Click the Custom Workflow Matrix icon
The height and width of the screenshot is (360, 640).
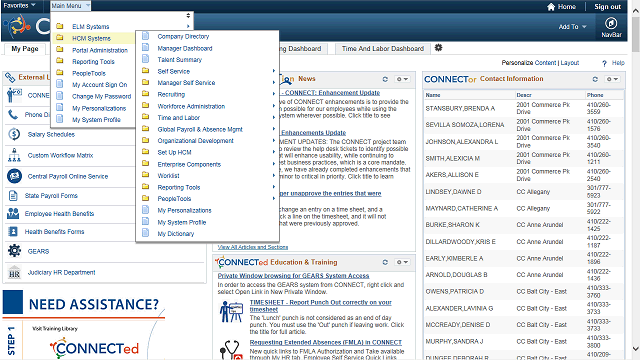pyautogui.click(x=14, y=155)
